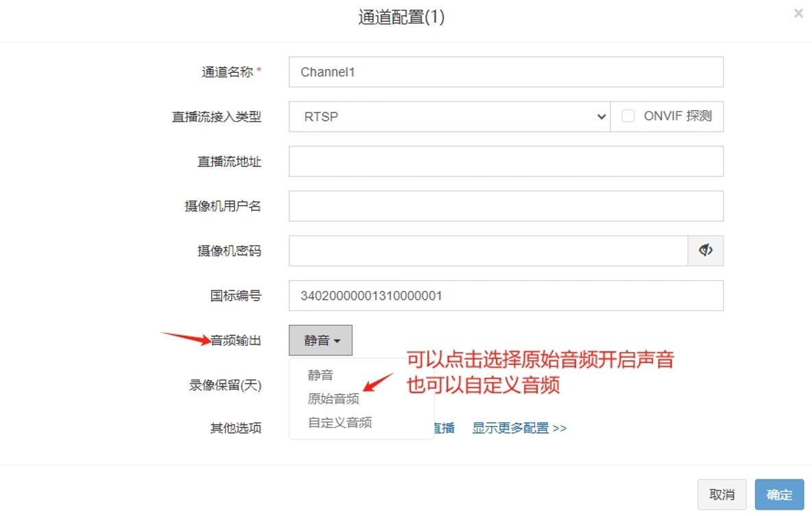Click the 国标编号 label

click(236, 296)
